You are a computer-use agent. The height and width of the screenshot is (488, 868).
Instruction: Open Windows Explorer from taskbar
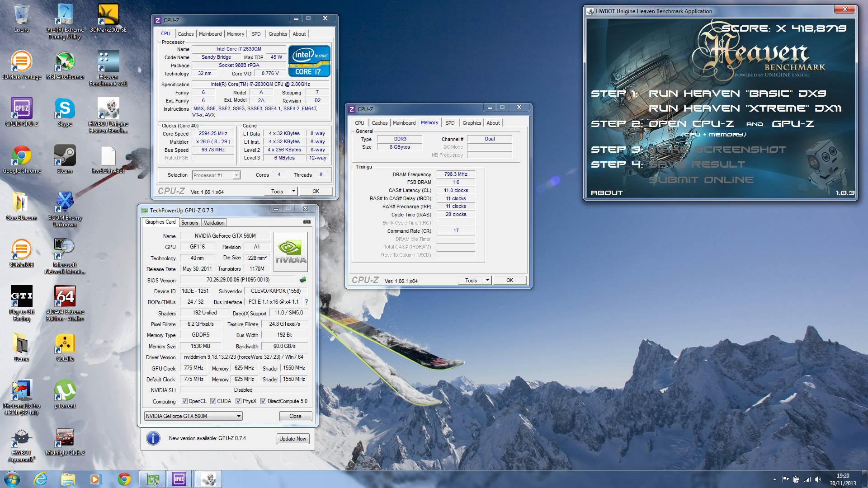pos(68,479)
